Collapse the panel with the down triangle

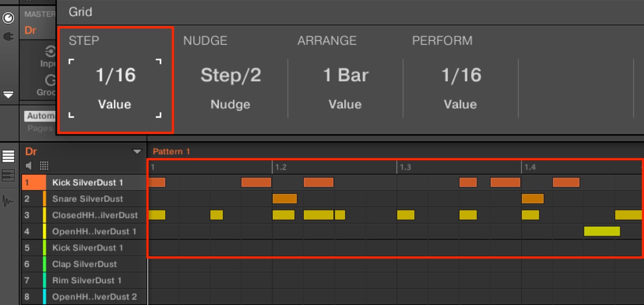8,94
